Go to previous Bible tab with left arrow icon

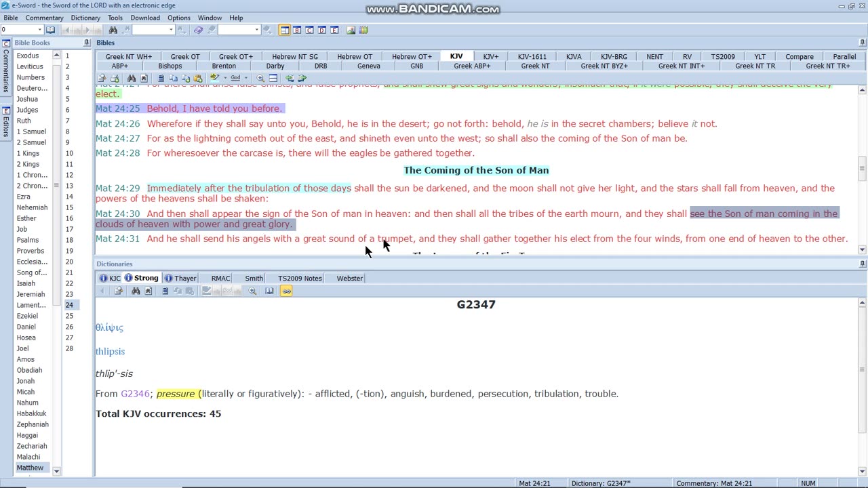290,78
